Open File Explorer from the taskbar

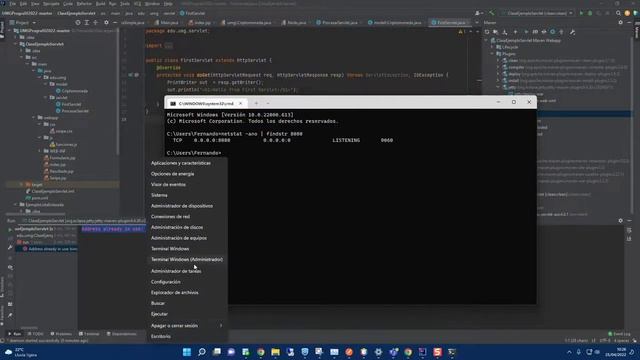pos(276,352)
